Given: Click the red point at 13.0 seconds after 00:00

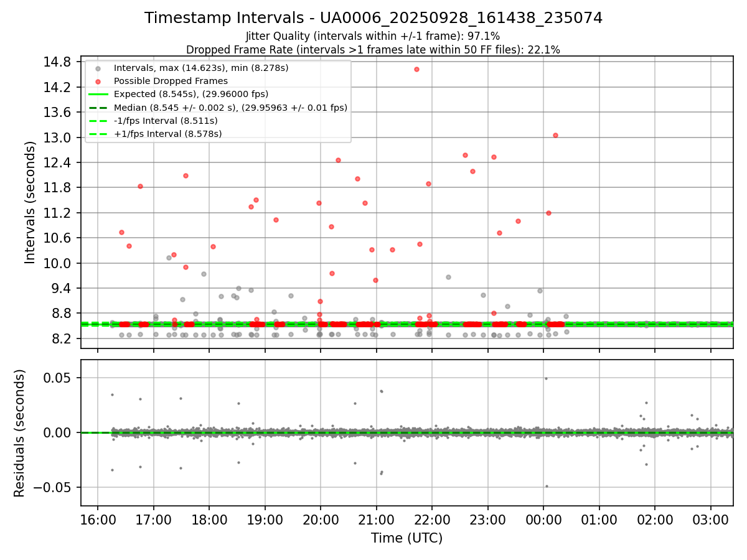Looking at the screenshot, I should [555, 135].
